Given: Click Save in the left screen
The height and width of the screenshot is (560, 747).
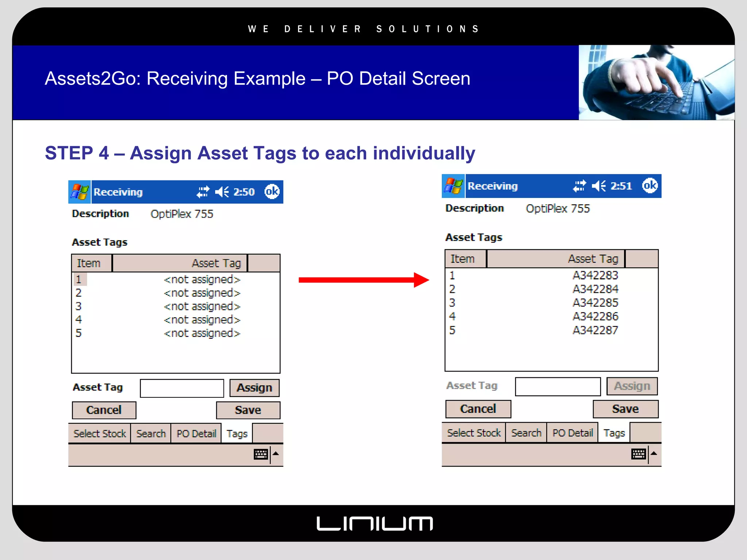Looking at the screenshot, I should (x=248, y=410).
